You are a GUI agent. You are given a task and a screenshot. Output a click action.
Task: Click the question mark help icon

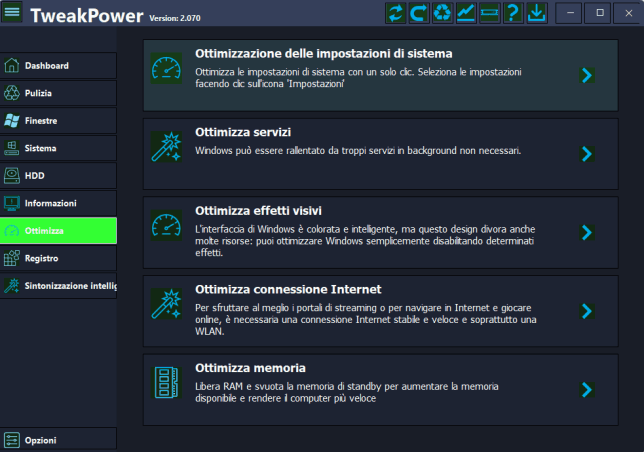[512, 13]
